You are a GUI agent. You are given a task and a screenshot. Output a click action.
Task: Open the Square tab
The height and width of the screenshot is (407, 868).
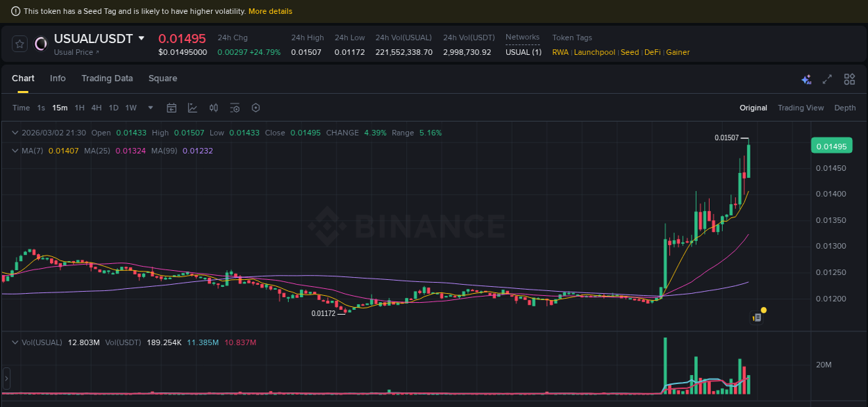click(162, 78)
